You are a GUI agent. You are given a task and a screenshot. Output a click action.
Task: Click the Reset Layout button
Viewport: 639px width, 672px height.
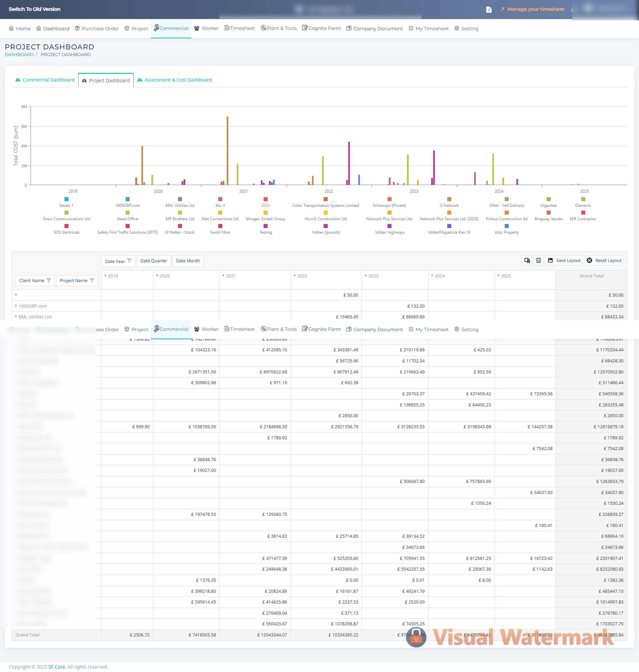(x=604, y=260)
